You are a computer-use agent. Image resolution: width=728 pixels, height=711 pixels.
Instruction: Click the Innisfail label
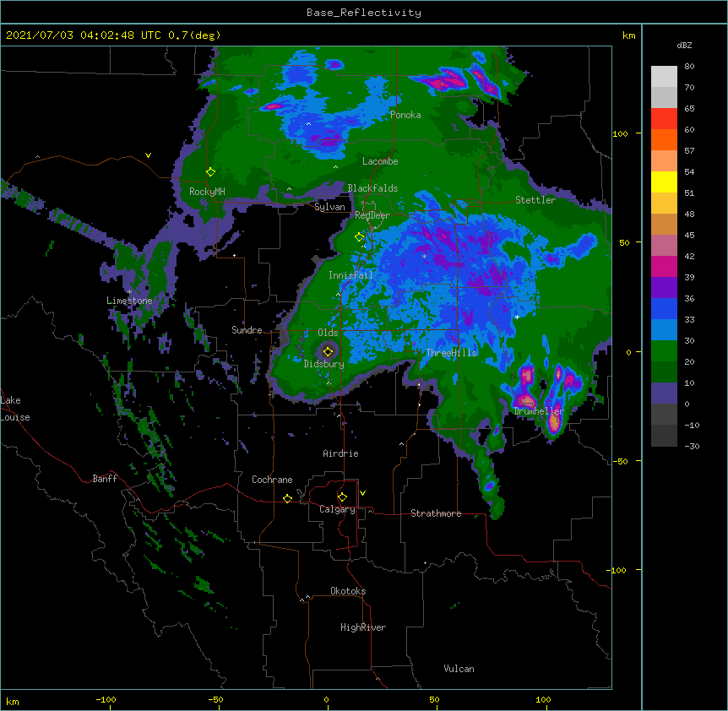tap(350, 275)
